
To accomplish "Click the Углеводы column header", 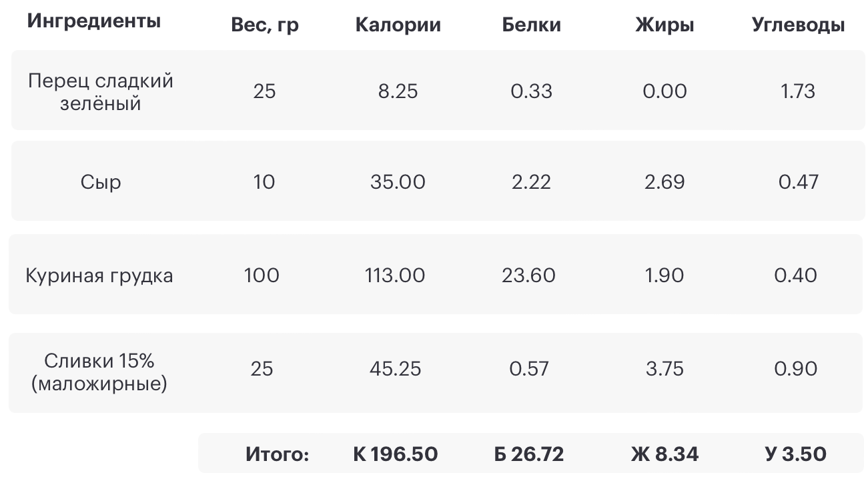I will [798, 25].
